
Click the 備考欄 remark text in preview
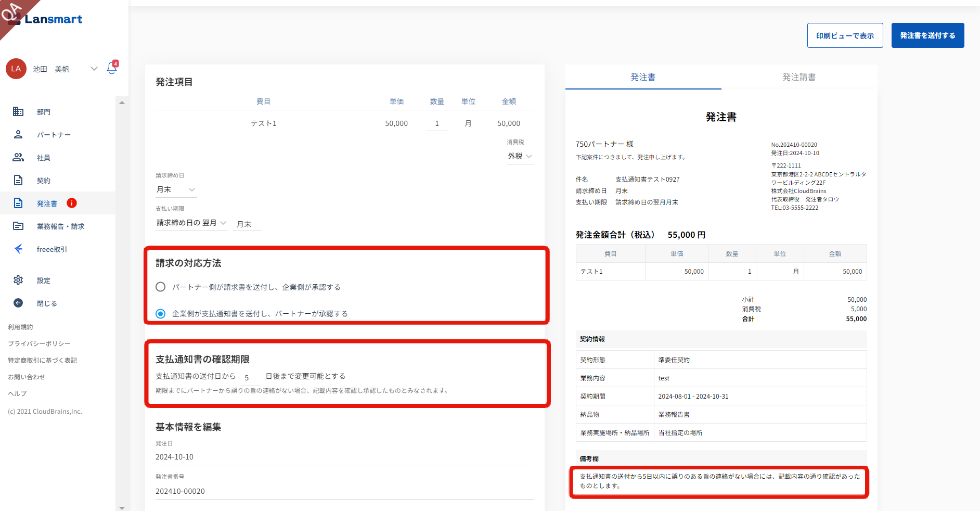[720, 481]
